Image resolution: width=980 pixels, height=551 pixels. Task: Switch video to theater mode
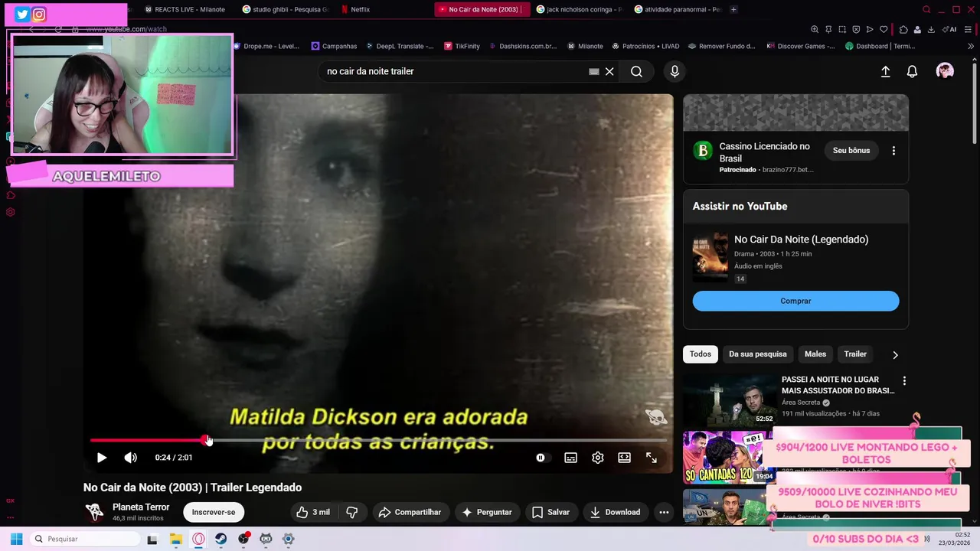[625, 458]
